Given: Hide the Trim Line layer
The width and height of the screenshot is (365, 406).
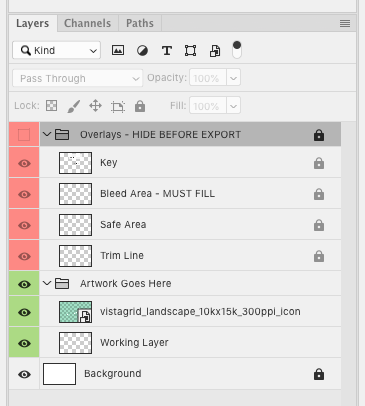Looking at the screenshot, I should point(24,256).
